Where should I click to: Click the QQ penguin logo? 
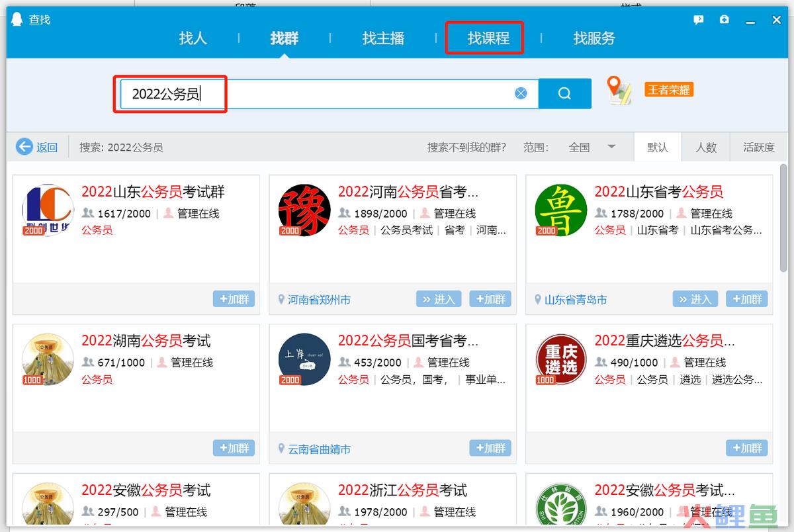click(x=17, y=20)
